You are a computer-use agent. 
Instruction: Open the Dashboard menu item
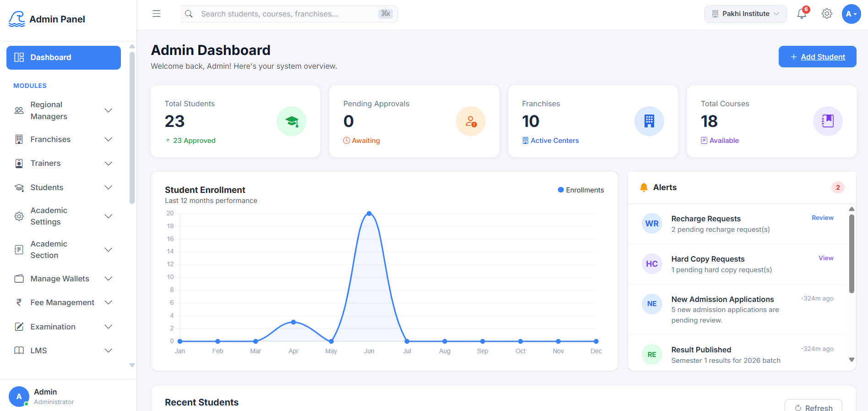(x=64, y=58)
